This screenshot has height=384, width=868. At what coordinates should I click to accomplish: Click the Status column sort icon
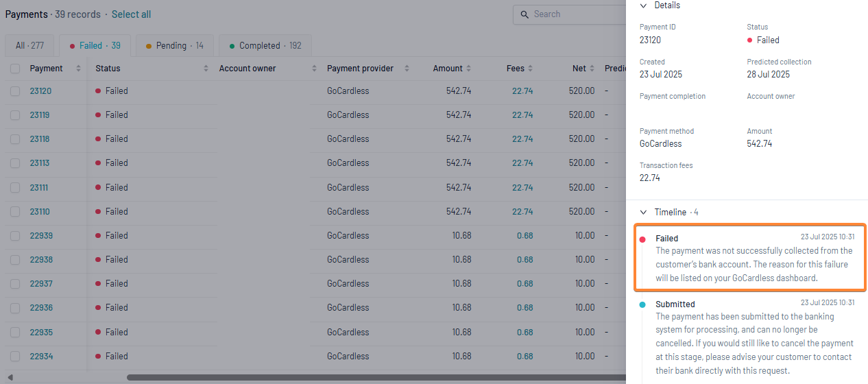pos(206,69)
